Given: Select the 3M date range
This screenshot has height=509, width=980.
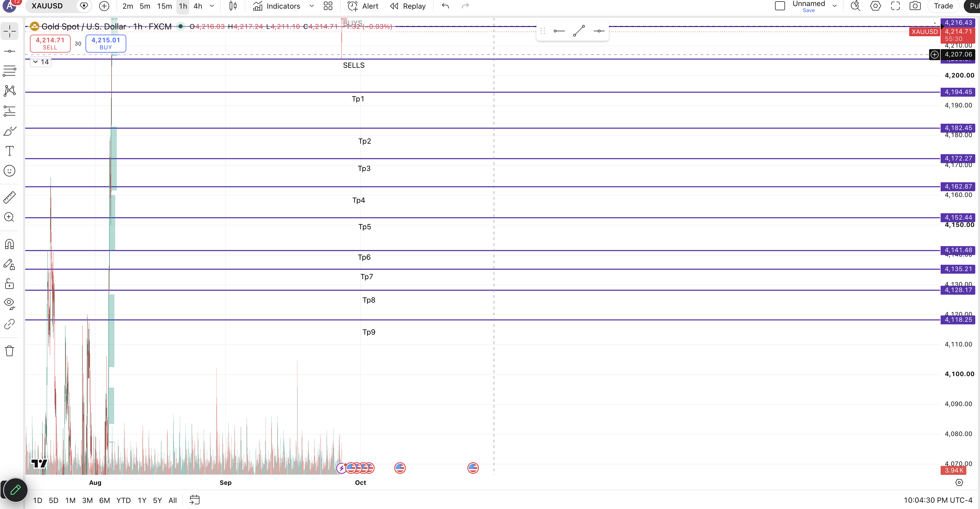Looking at the screenshot, I should point(87,500).
